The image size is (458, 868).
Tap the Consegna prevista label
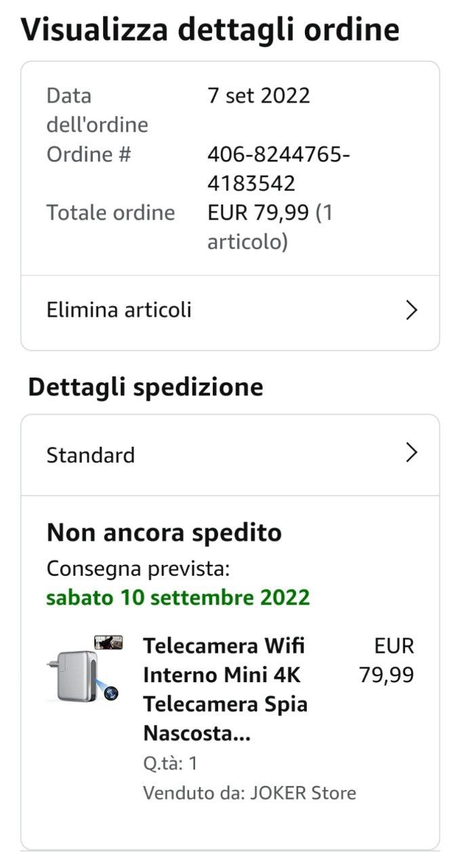pyautogui.click(x=138, y=568)
